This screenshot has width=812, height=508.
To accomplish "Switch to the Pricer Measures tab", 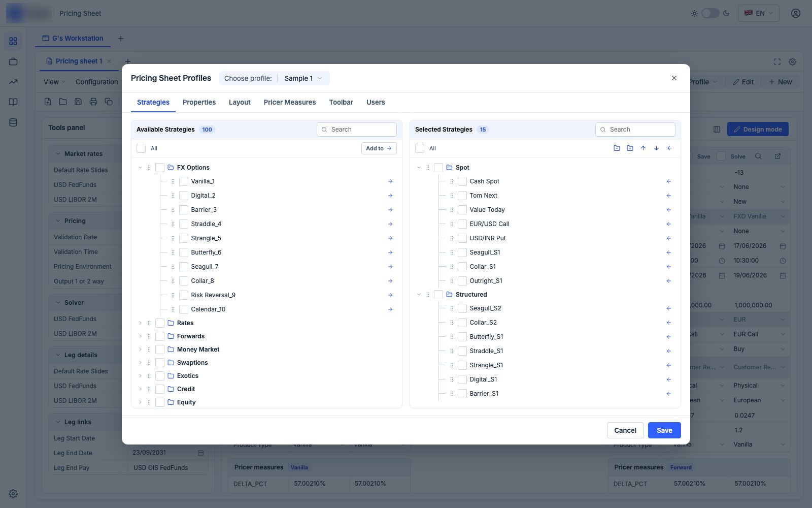I will (x=290, y=102).
